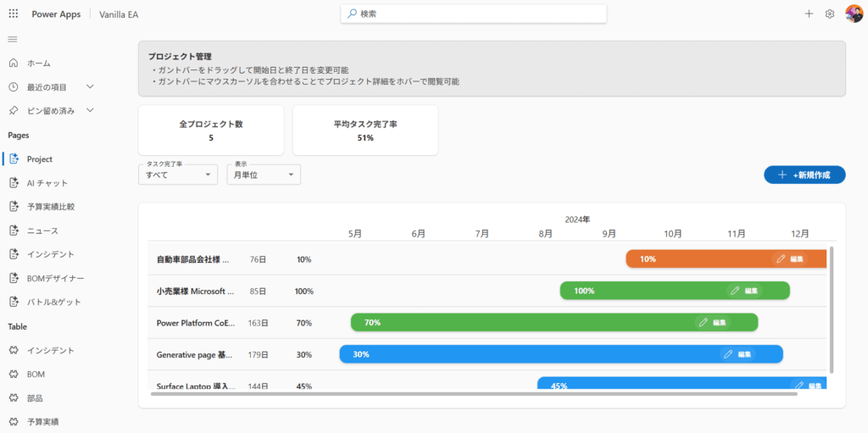Click the +新規作成 button
868x433 pixels.
(804, 175)
